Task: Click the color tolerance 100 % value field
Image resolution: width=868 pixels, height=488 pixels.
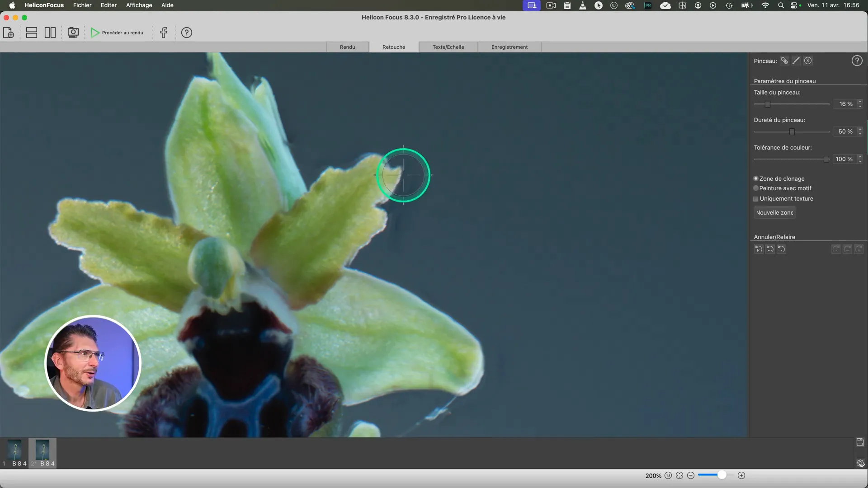Action: pyautogui.click(x=845, y=159)
